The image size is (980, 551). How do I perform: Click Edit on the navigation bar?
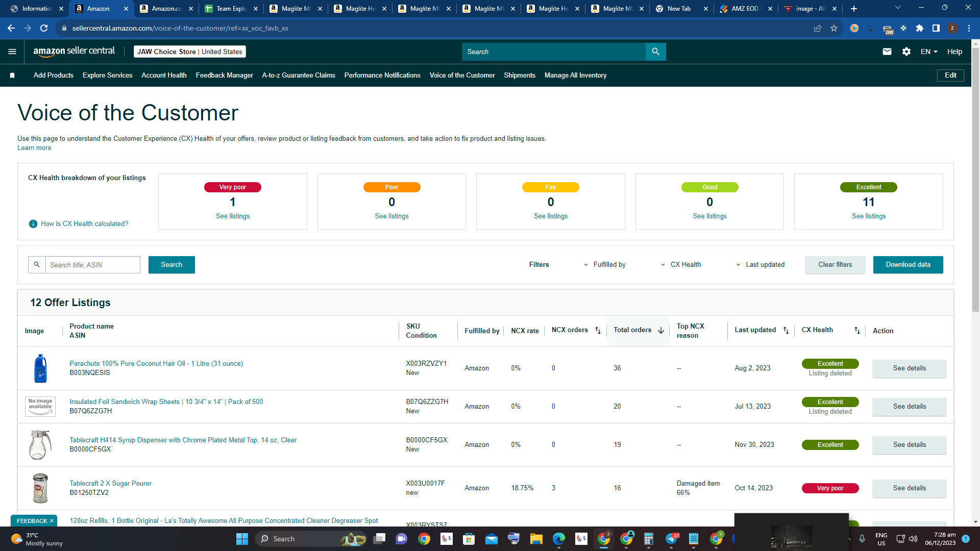point(950,76)
